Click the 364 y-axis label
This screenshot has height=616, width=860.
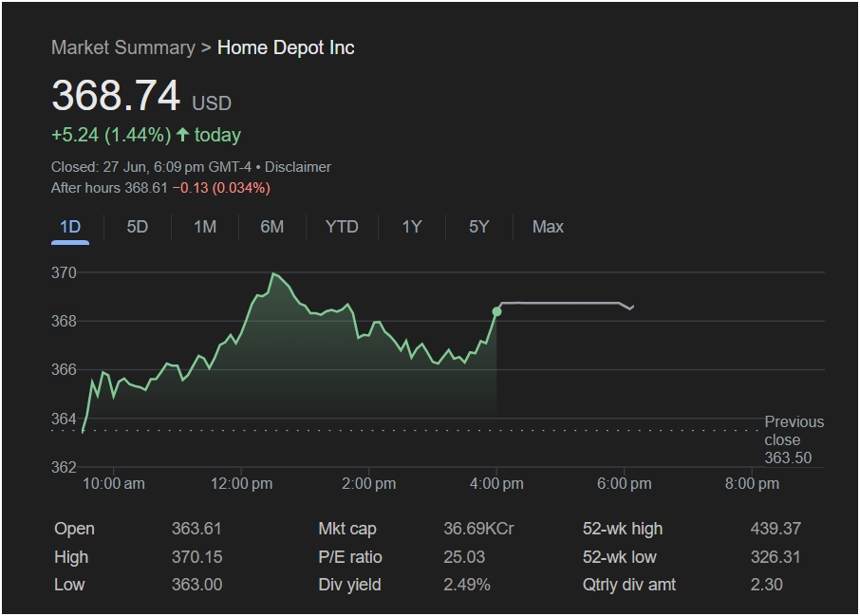pos(65,420)
